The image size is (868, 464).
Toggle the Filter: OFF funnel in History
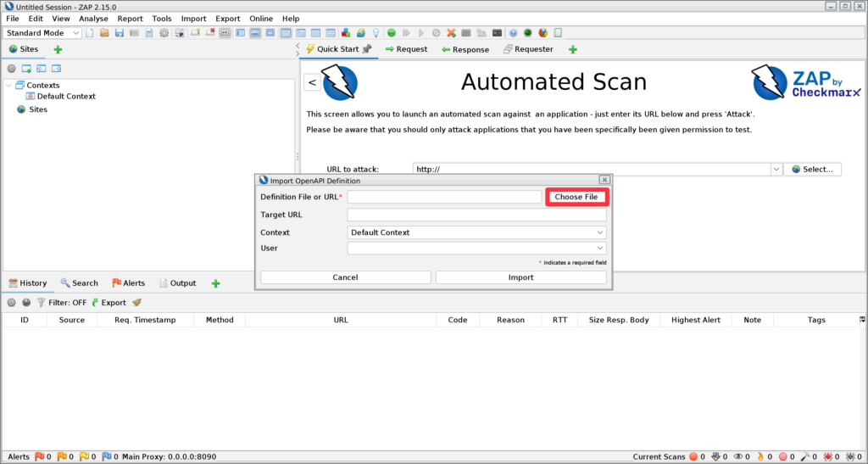pyautogui.click(x=61, y=303)
